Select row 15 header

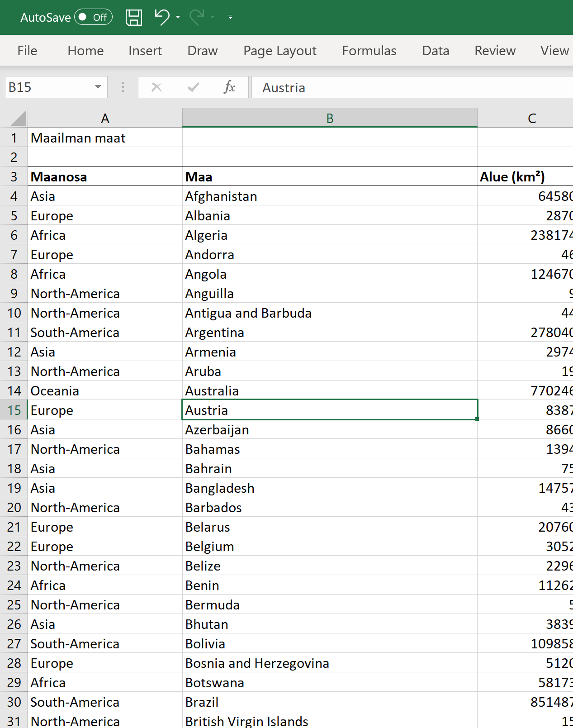coord(14,410)
